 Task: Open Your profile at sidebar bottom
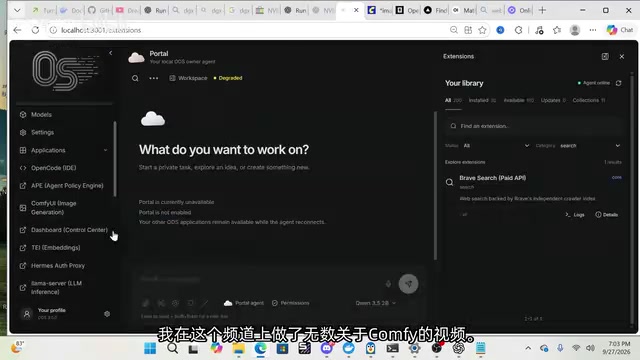51,313
